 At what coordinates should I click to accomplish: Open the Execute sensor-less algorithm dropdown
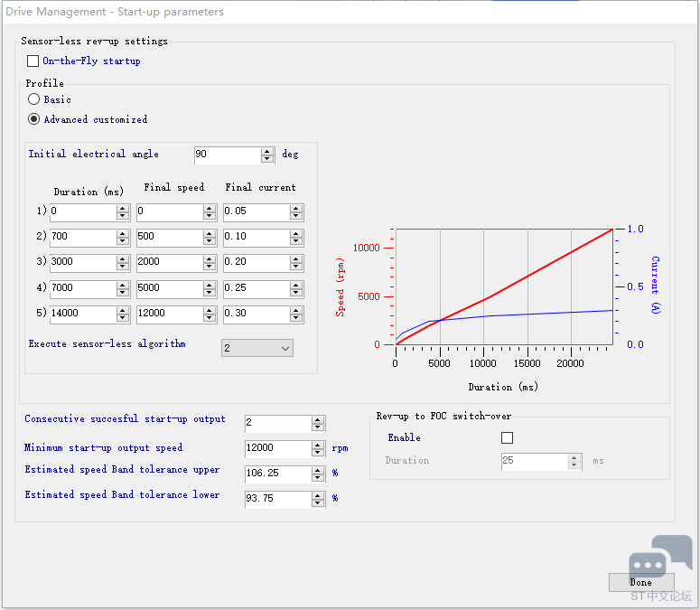[x=257, y=348]
